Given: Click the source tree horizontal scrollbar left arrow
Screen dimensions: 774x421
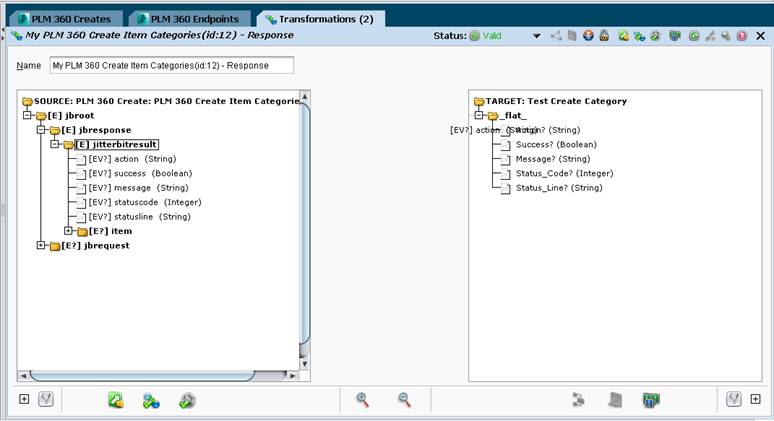Looking at the screenshot, I should pos(23,376).
